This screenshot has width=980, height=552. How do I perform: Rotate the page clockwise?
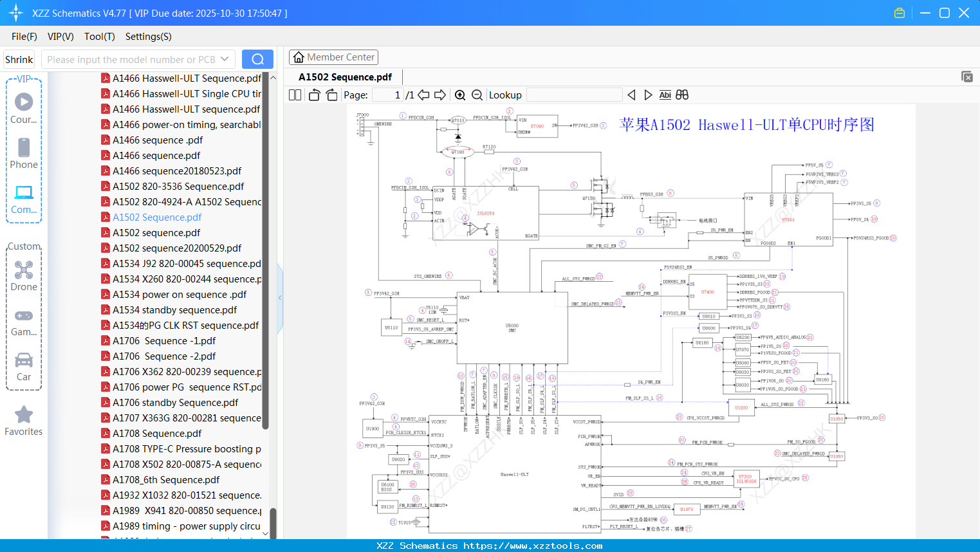point(331,95)
